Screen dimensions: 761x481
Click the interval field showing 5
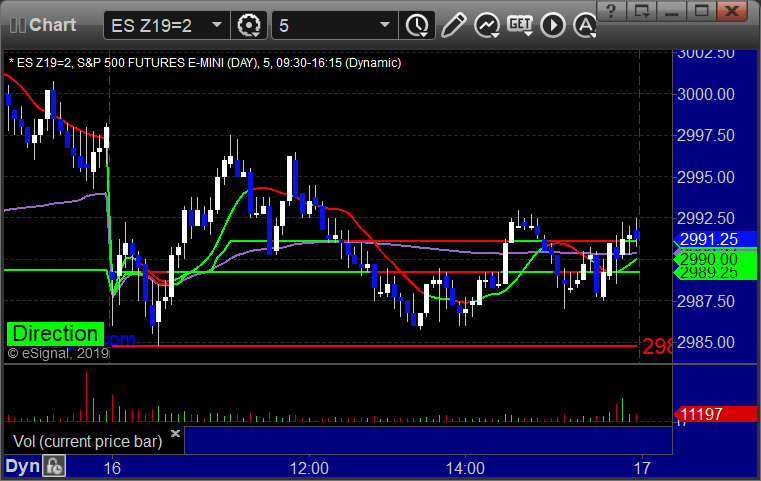pyautogui.click(x=335, y=25)
